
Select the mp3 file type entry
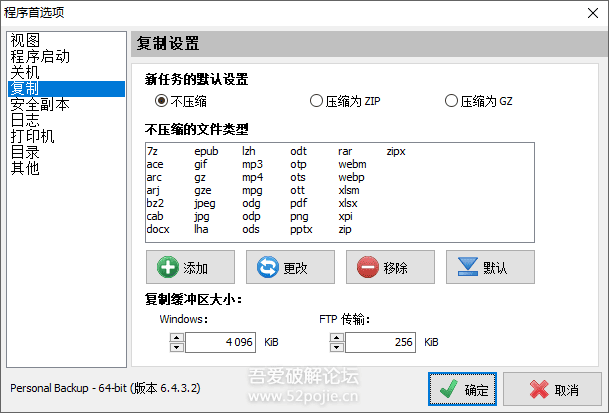(x=252, y=164)
